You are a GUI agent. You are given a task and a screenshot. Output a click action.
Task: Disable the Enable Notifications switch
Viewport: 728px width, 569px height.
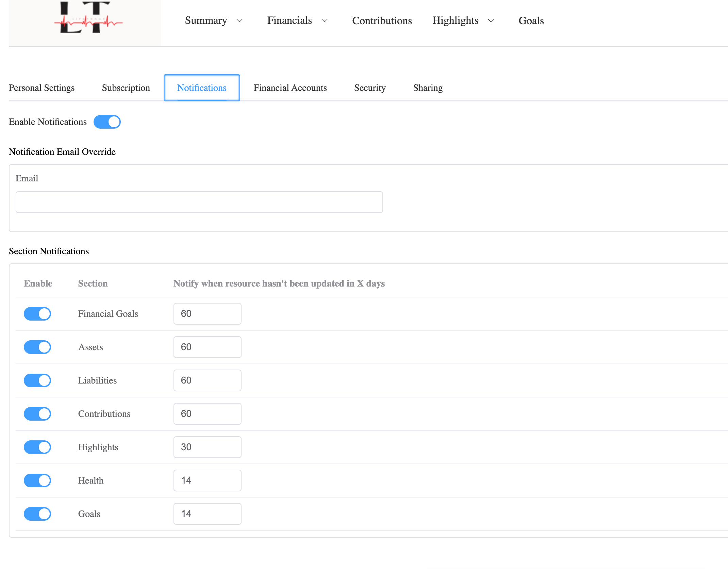(x=107, y=122)
